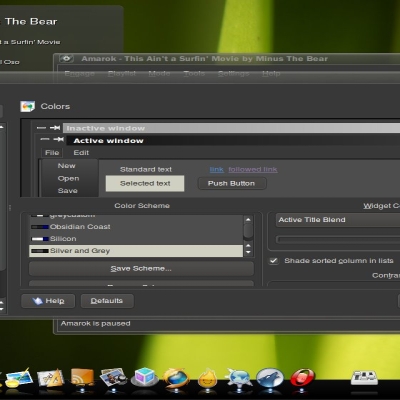Click Edit in the color preview menu

[81, 153]
